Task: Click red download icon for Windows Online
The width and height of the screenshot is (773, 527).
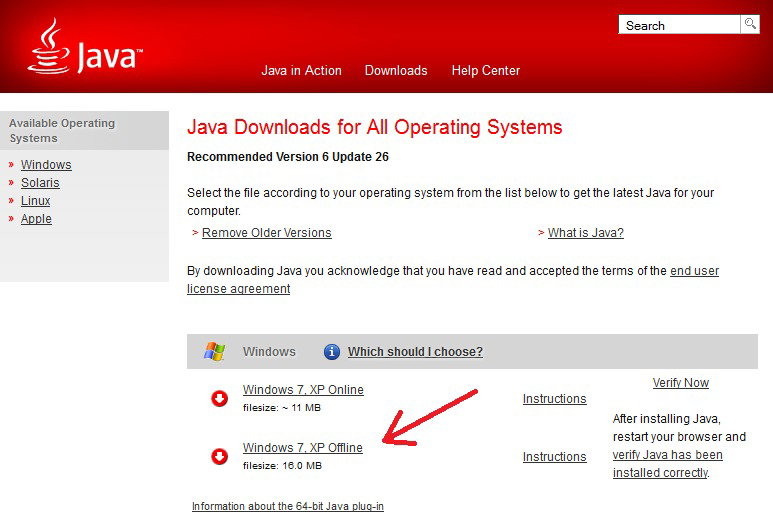Action: (219, 398)
